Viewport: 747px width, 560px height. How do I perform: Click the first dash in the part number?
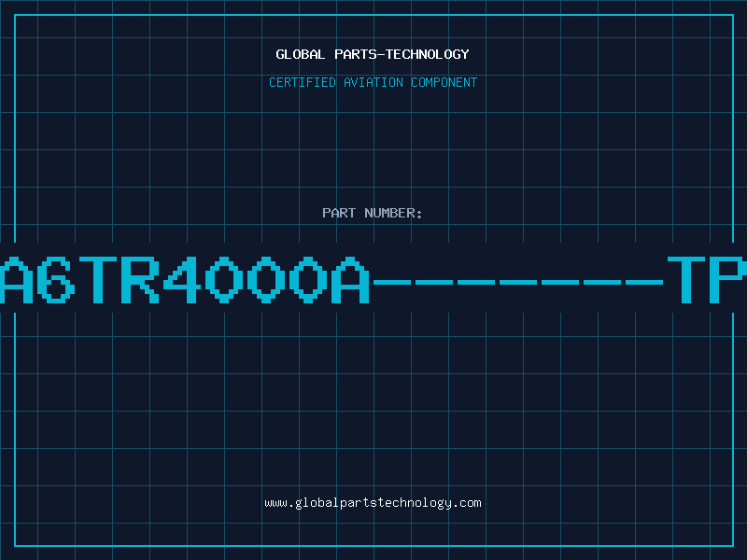(392, 283)
